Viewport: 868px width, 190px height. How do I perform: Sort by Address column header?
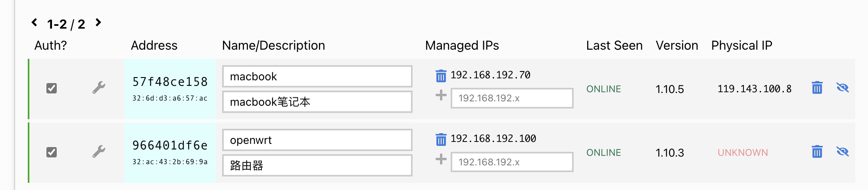coord(154,45)
